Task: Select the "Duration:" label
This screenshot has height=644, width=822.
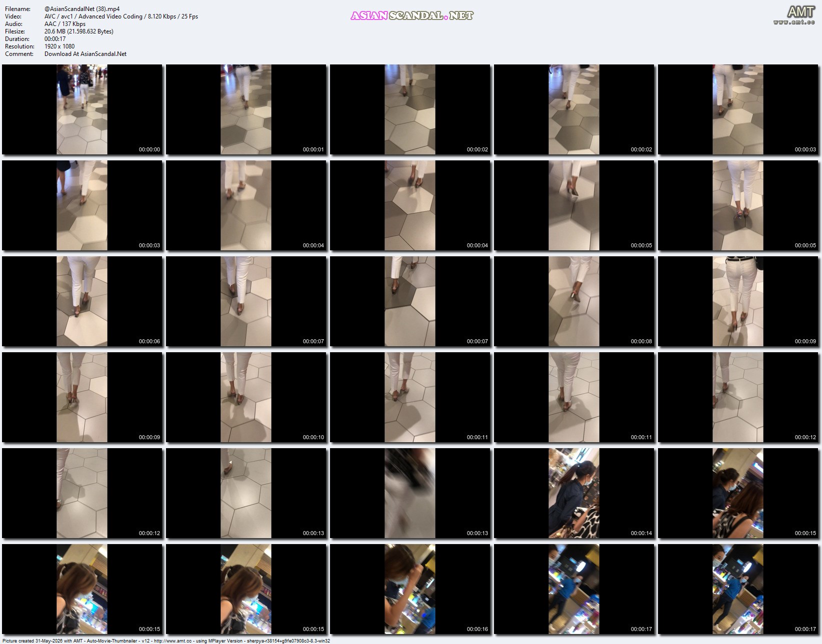Action: point(17,39)
